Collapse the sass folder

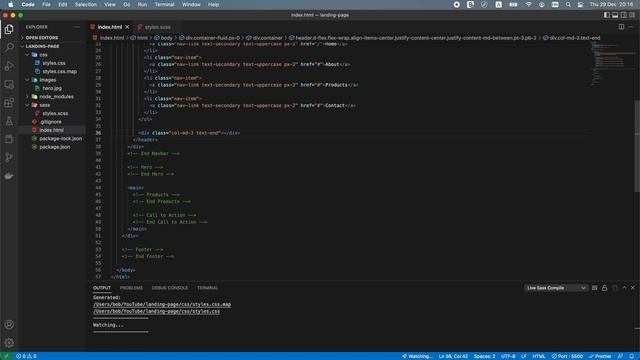(44, 105)
